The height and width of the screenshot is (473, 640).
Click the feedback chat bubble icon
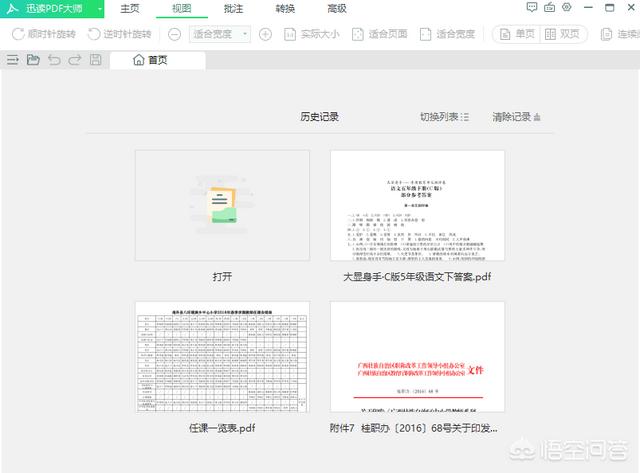(x=532, y=7)
